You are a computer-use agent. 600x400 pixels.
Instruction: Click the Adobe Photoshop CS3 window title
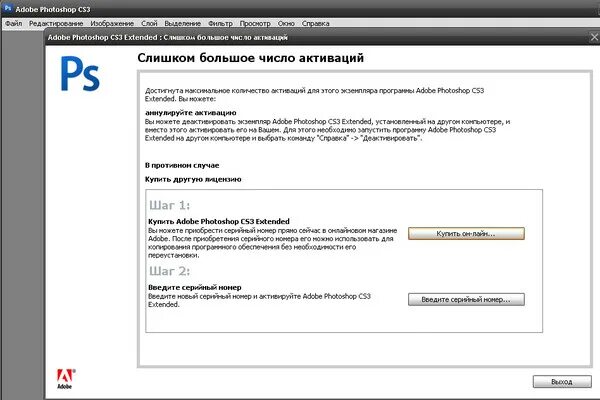click(53, 9)
